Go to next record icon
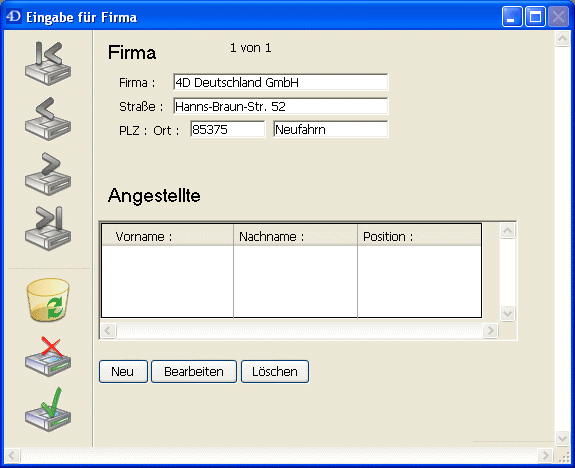Image resolution: width=575 pixels, height=468 pixels. (48, 173)
